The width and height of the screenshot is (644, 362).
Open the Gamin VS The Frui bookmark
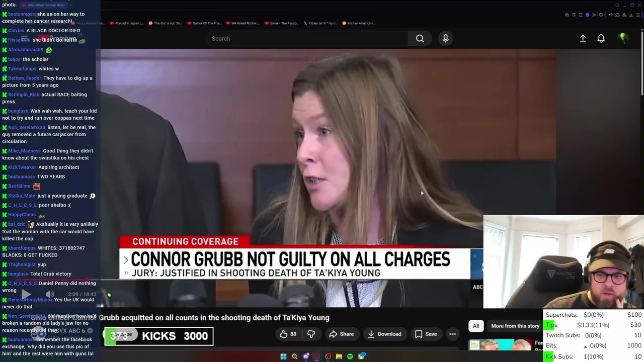(204, 23)
